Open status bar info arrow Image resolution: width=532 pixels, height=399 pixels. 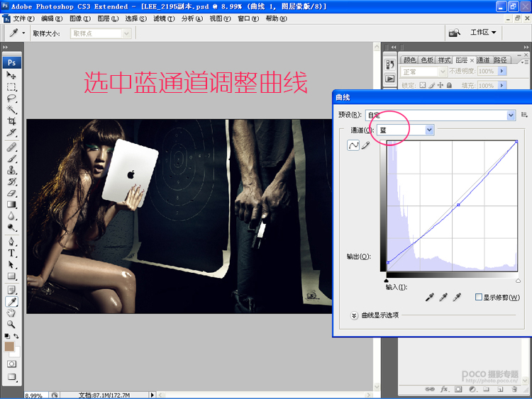[x=153, y=395]
